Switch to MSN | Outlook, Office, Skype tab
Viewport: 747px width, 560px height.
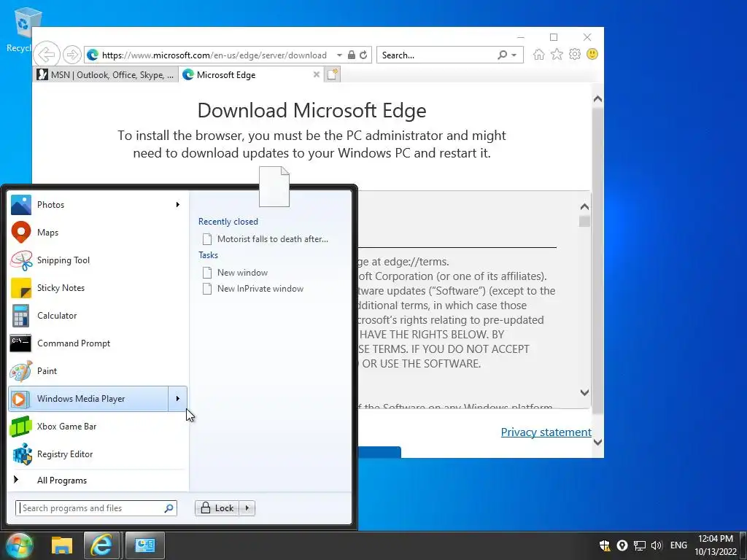106,75
